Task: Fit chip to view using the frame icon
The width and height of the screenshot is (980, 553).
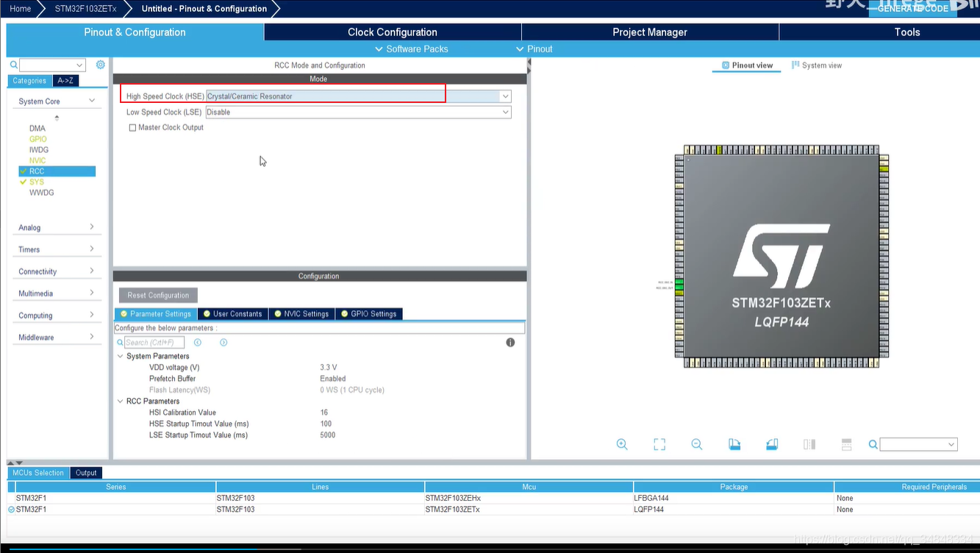Action: (x=659, y=444)
